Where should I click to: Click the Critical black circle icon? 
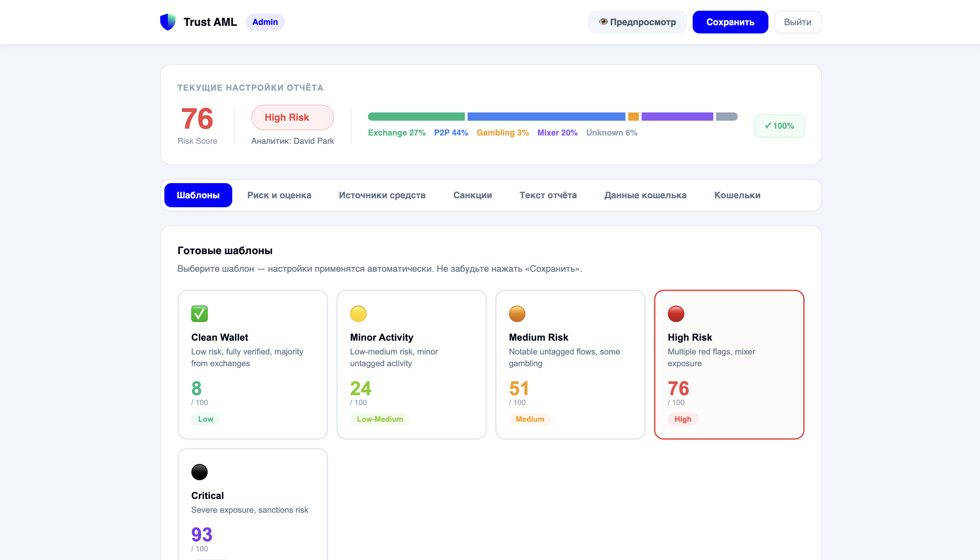click(x=200, y=472)
